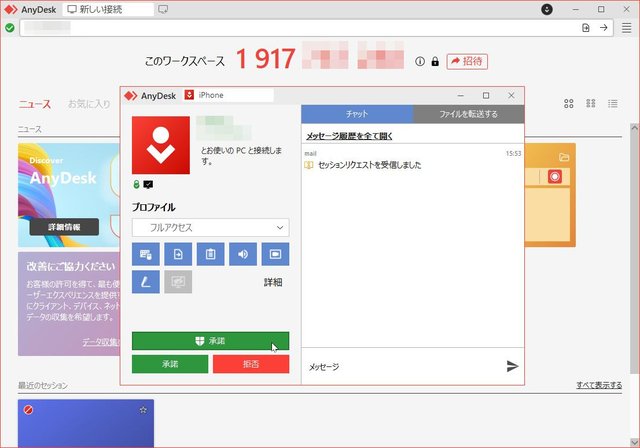Click the remote address input field
The height and width of the screenshot is (448, 640).
coord(298,28)
